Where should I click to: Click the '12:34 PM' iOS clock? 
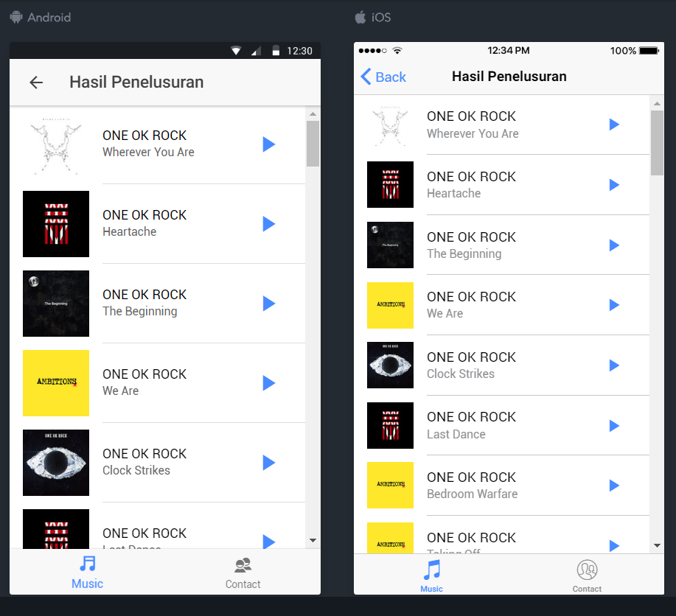point(509,50)
